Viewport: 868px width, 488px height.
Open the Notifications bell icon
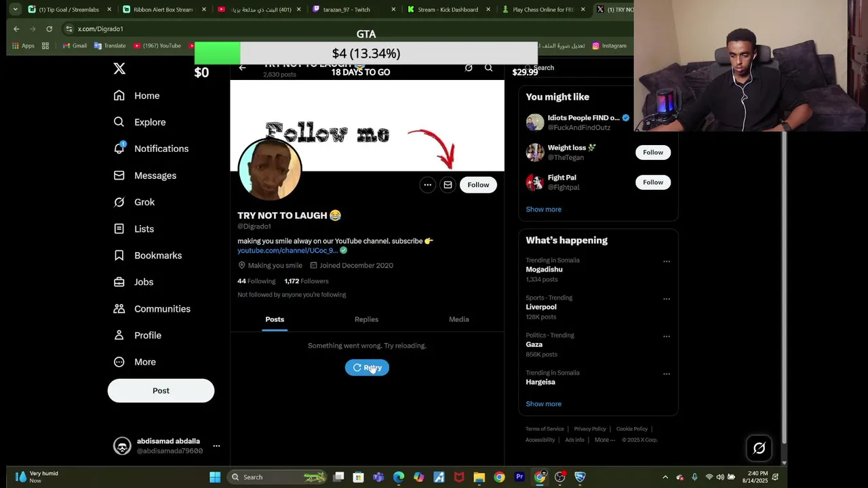click(x=119, y=148)
